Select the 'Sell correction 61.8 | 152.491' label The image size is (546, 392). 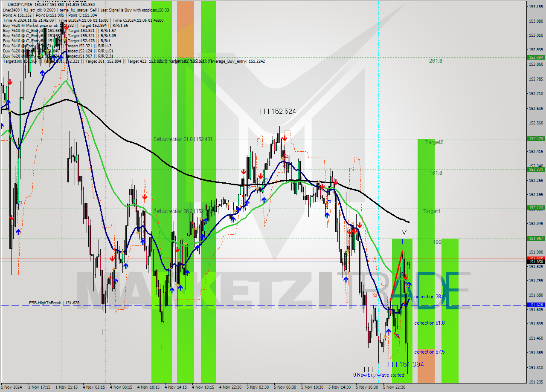pyautogui.click(x=183, y=139)
